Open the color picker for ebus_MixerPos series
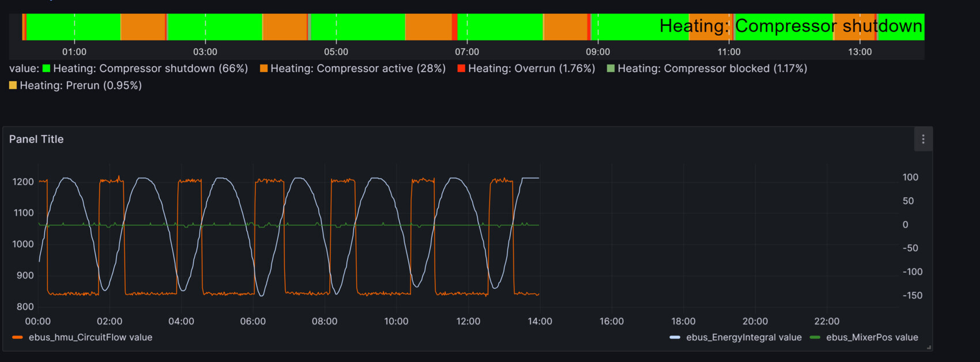Image resolution: width=980 pixels, height=362 pixels. point(815,337)
